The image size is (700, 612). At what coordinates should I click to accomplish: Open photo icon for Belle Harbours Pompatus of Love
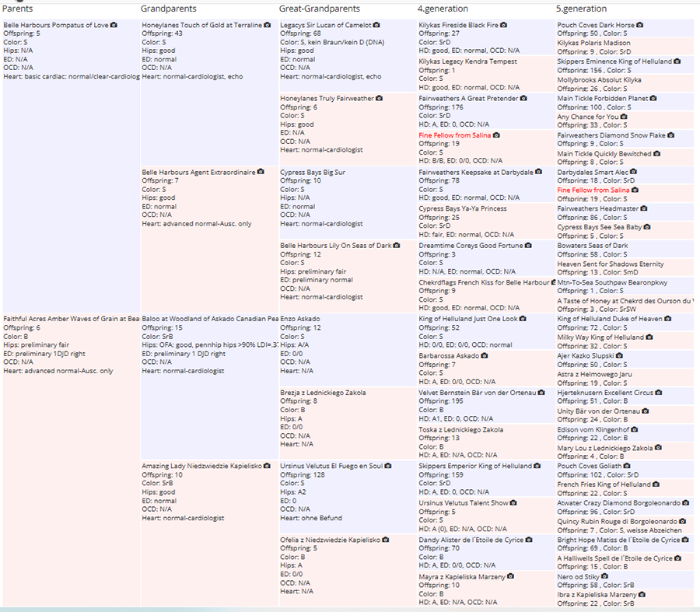114,25
